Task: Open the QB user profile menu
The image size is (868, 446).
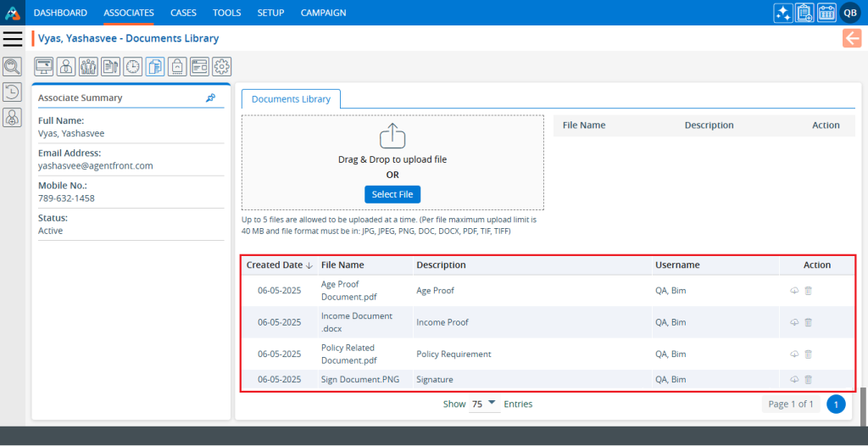Action: (x=850, y=13)
